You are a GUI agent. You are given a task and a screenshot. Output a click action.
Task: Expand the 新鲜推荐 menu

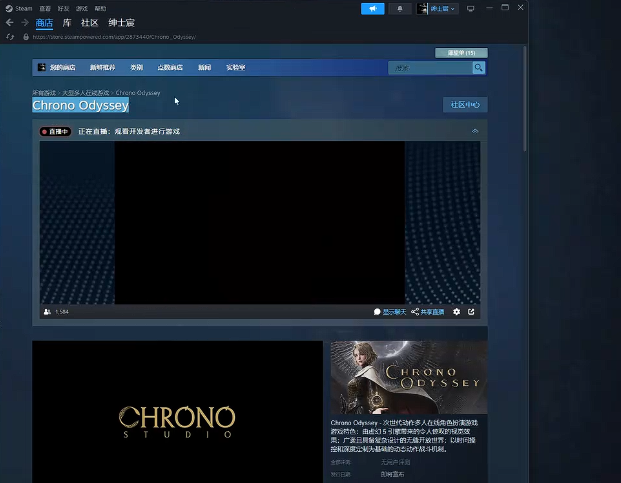(102, 67)
